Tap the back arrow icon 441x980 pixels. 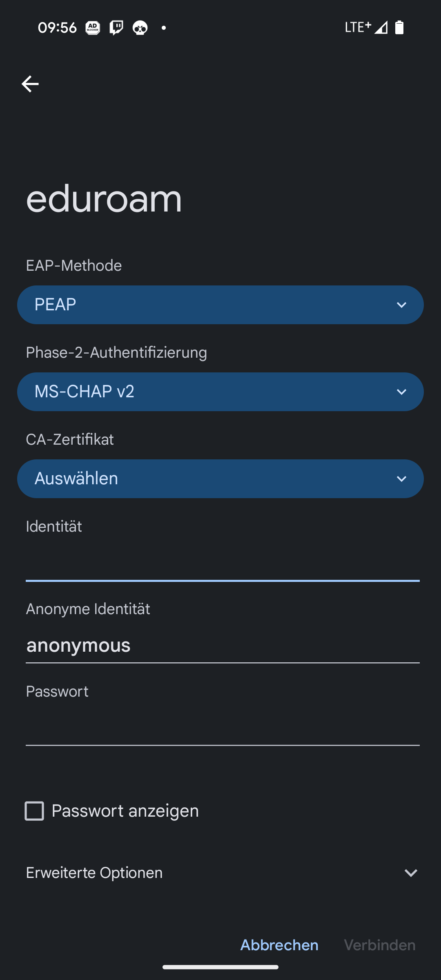(x=30, y=84)
